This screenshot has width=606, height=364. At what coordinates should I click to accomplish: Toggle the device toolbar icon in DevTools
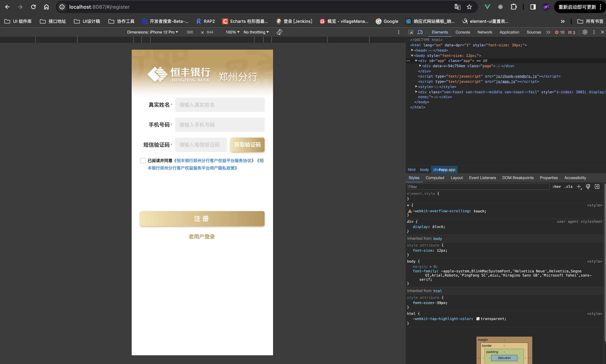[420, 32]
